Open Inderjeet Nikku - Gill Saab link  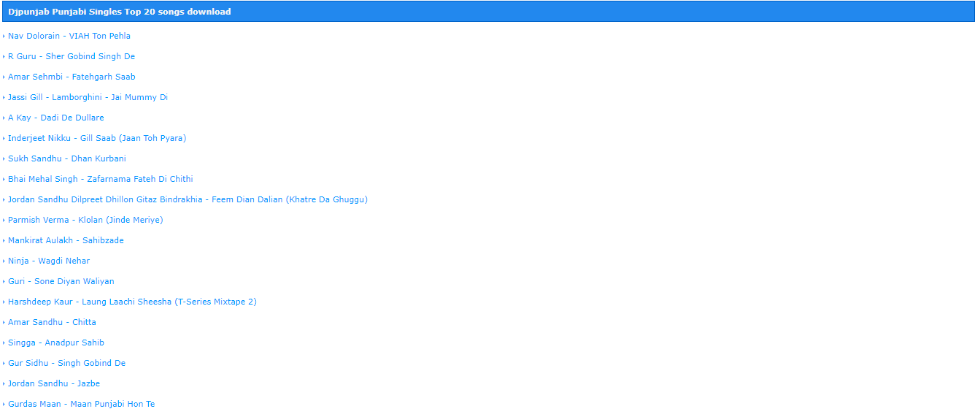point(97,138)
